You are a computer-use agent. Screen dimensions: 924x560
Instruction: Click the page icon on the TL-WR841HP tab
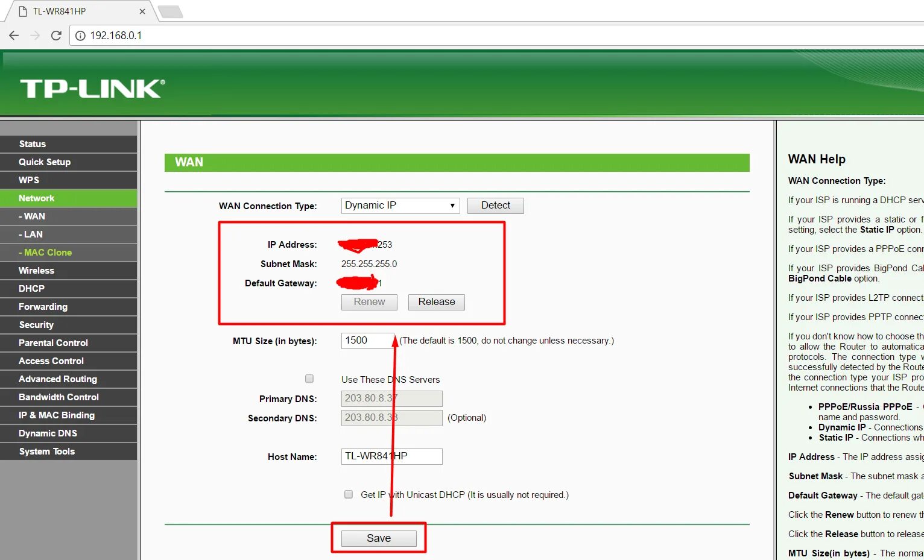24,10
